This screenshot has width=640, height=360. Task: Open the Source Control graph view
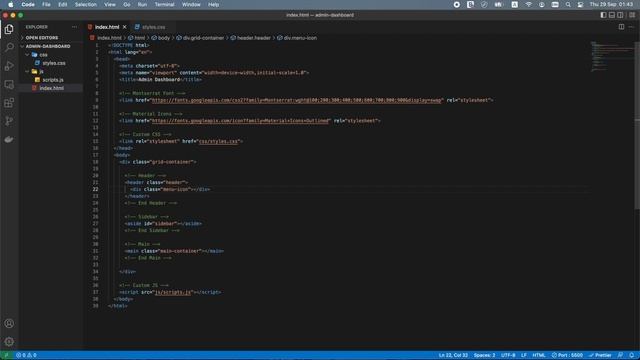(x=9, y=121)
